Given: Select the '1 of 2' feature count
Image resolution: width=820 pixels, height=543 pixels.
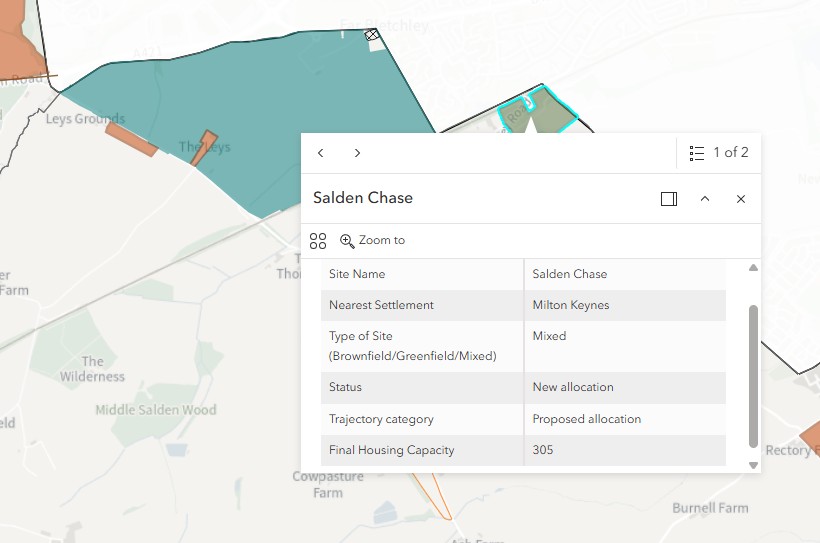Looking at the screenshot, I should click(731, 152).
